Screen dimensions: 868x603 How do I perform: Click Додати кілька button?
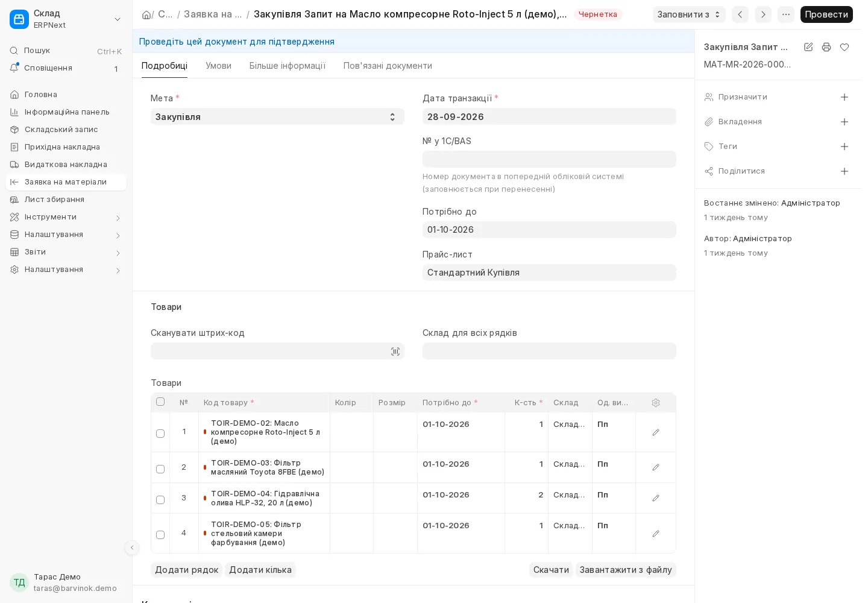pos(260,570)
